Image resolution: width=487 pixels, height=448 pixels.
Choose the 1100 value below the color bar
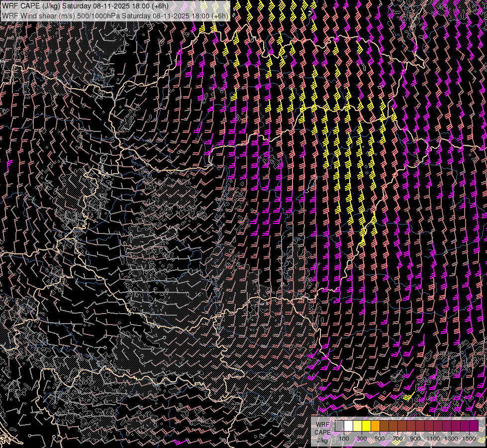click(x=433, y=439)
